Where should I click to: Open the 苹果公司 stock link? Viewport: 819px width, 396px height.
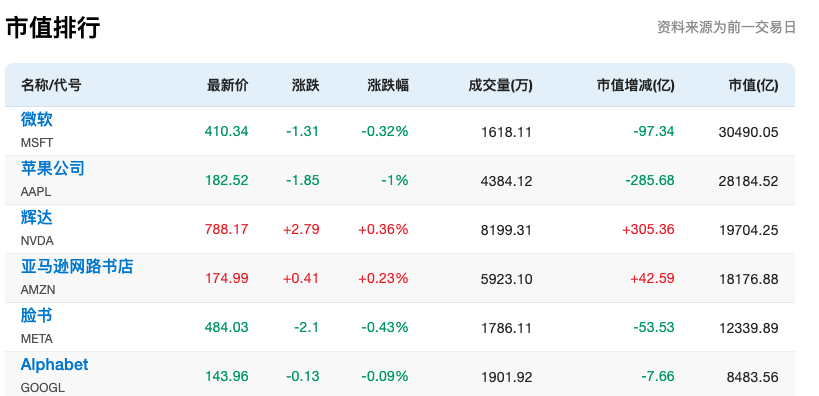coord(52,168)
